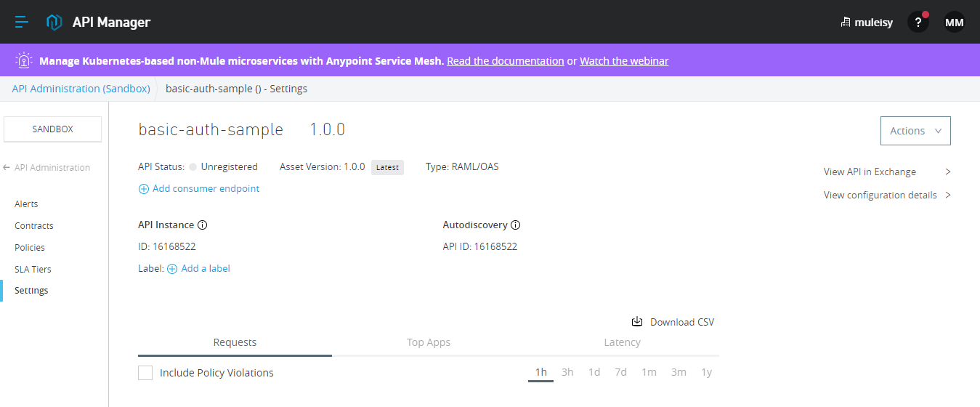Click the Type: RAML/OAS text
The width and height of the screenshot is (980, 407).
coord(462,167)
